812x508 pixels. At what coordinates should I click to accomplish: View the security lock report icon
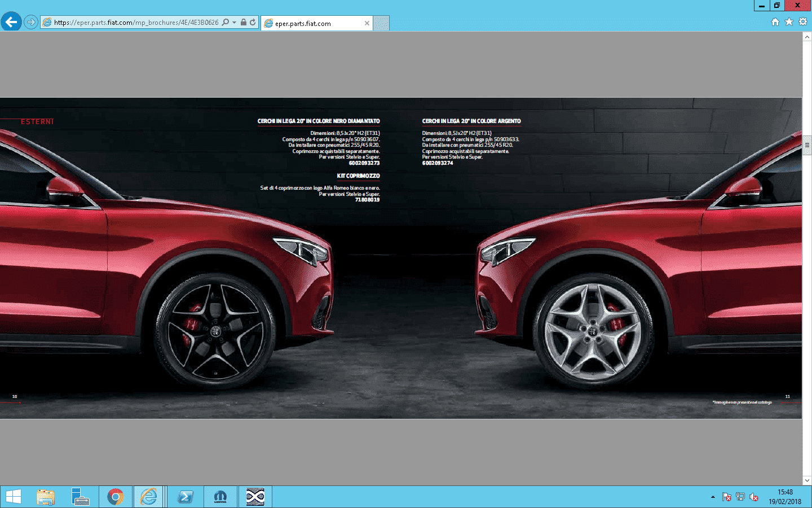(x=244, y=23)
